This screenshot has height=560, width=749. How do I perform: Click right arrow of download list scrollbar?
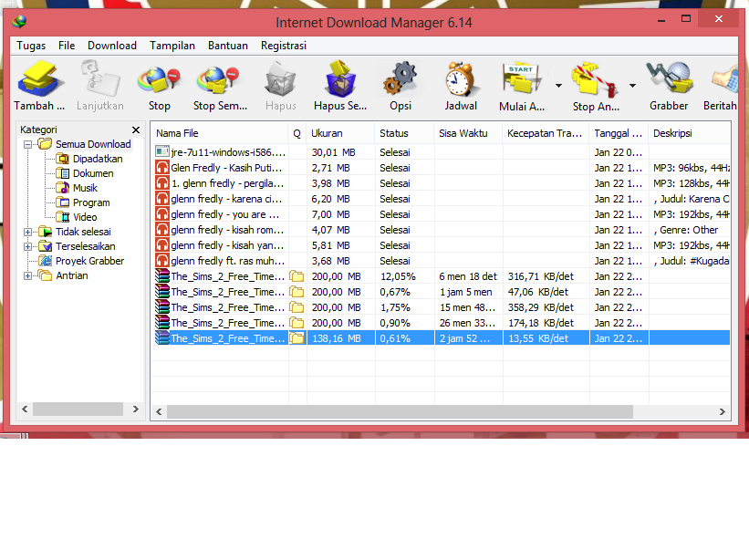pyautogui.click(x=723, y=411)
